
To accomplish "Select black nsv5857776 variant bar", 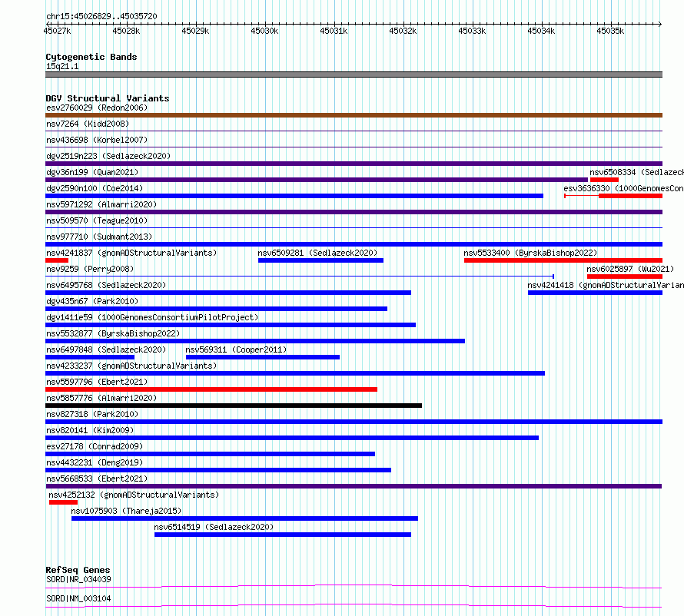I will 234,406.
